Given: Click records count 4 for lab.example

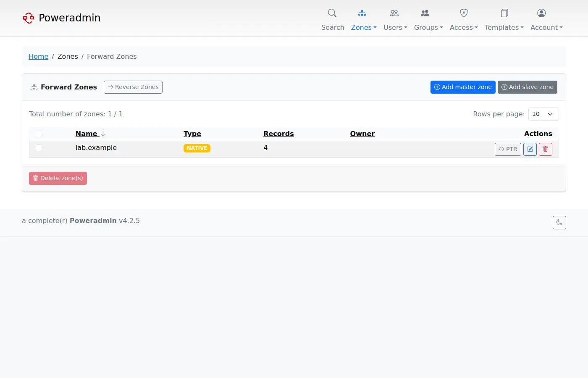Looking at the screenshot, I should [x=265, y=147].
